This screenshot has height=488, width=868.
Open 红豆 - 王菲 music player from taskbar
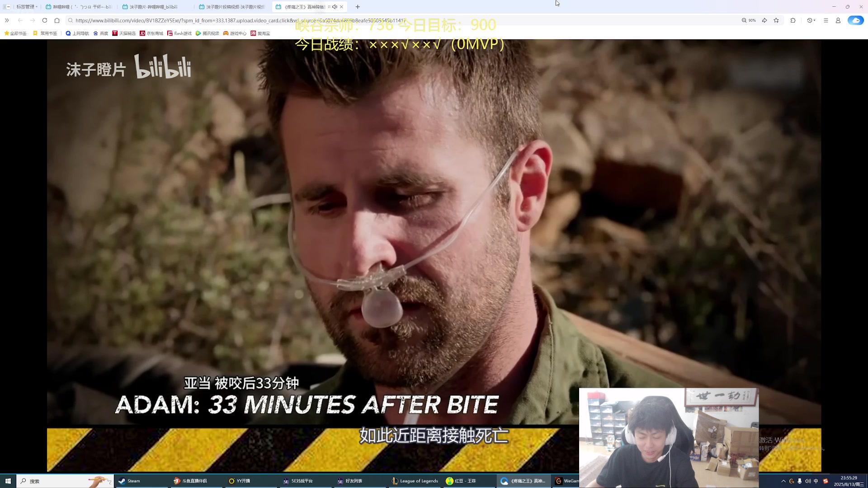[x=470, y=481]
